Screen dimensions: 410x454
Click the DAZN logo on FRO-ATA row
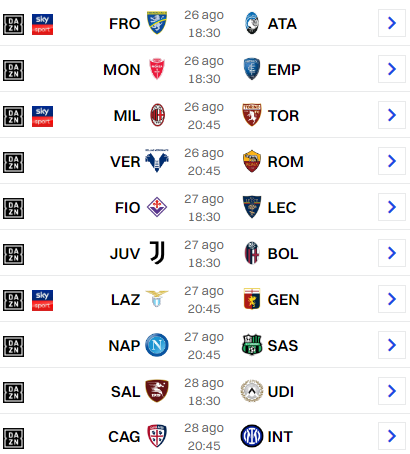coord(14,24)
